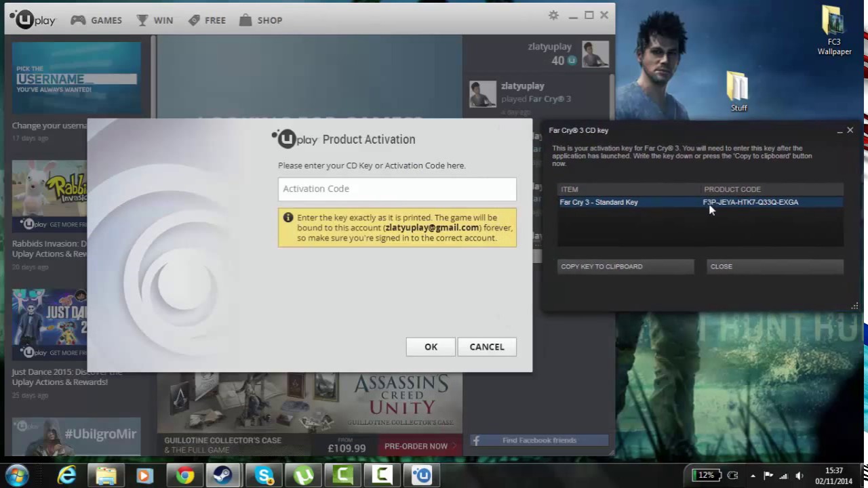Open the Pick the Username news thumbnail
Image resolution: width=868 pixels, height=488 pixels.
coord(76,78)
